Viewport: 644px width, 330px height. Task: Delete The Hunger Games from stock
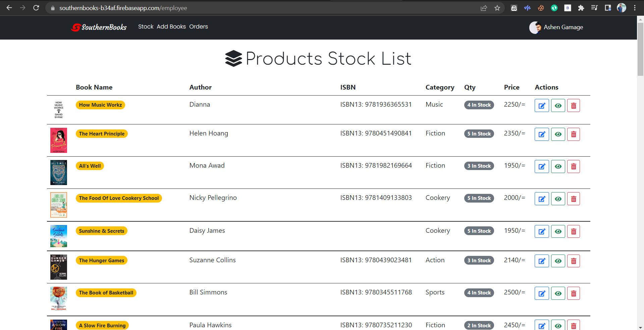click(574, 261)
